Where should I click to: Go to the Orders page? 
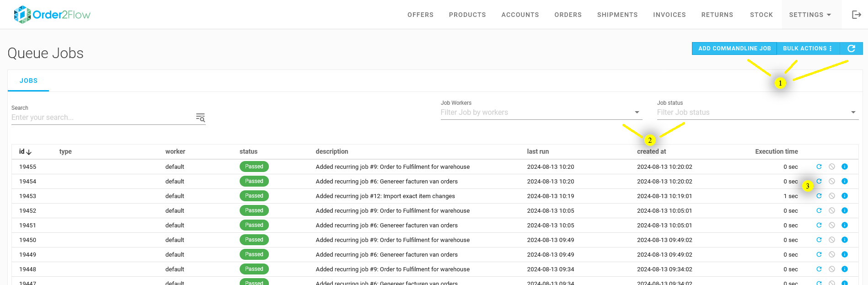point(568,15)
